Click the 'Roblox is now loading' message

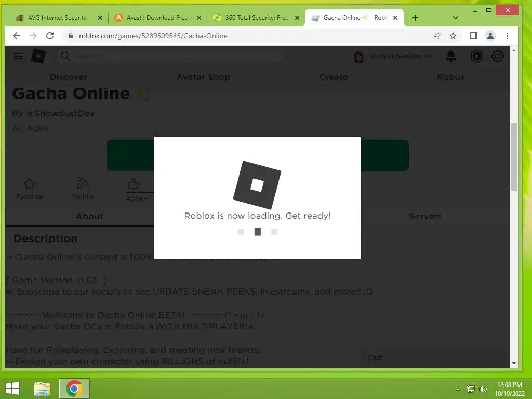click(258, 216)
